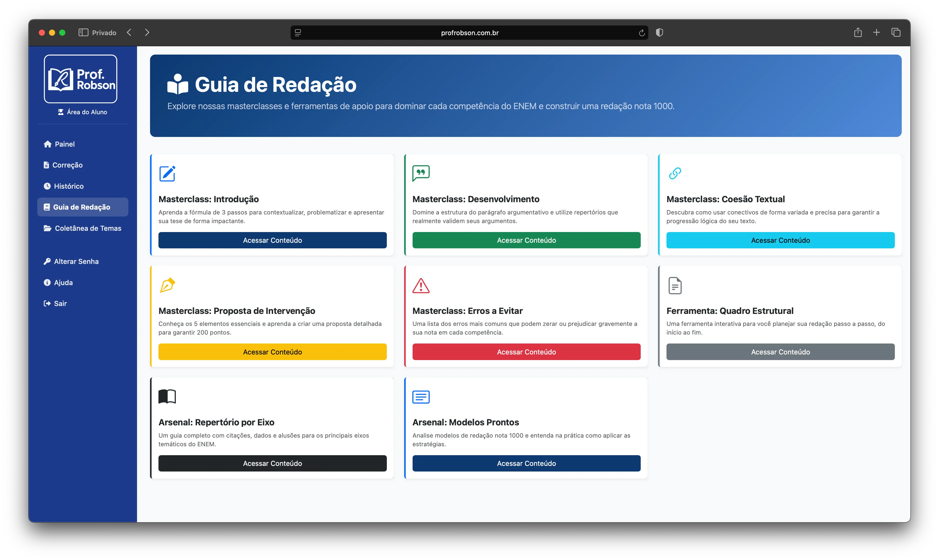Select Guia de Redação in the sidebar
This screenshot has width=939, height=560.
[x=83, y=207]
